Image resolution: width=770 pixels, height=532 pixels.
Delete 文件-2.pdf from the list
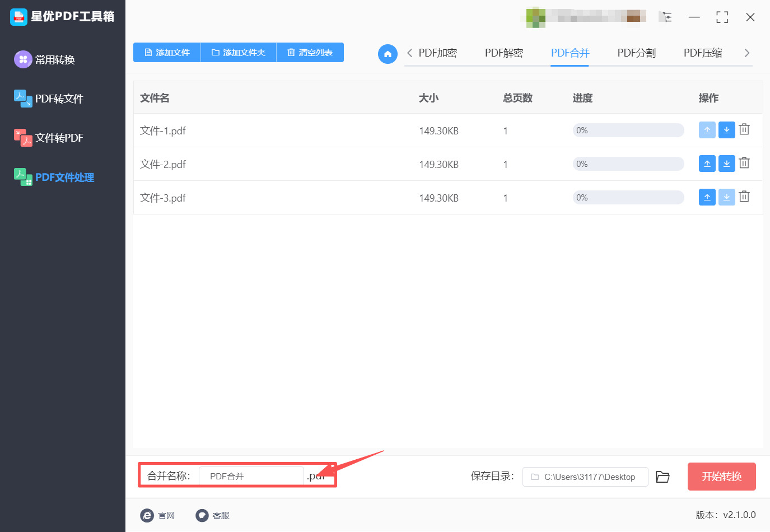tap(744, 163)
